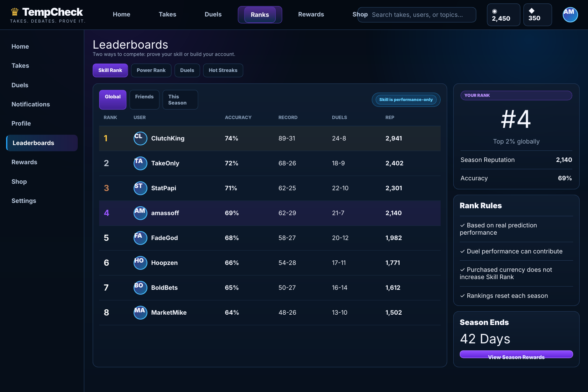Select the Global scope filter
Viewport: 588px width, 392px height.
[113, 100]
